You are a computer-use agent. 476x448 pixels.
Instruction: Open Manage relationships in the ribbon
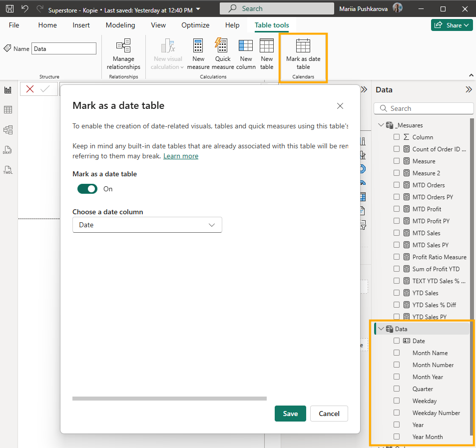123,46
